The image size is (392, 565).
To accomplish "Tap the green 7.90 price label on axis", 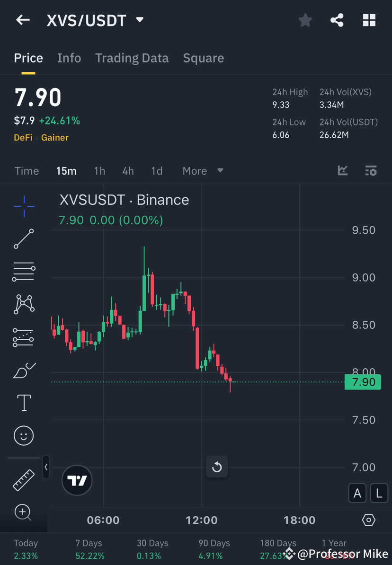I will point(363,382).
